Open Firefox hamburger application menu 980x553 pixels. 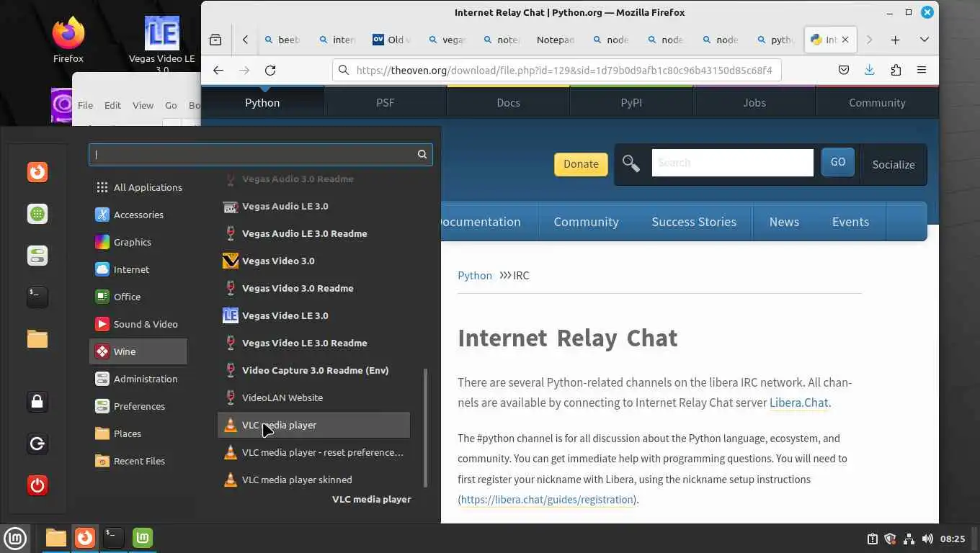(921, 70)
